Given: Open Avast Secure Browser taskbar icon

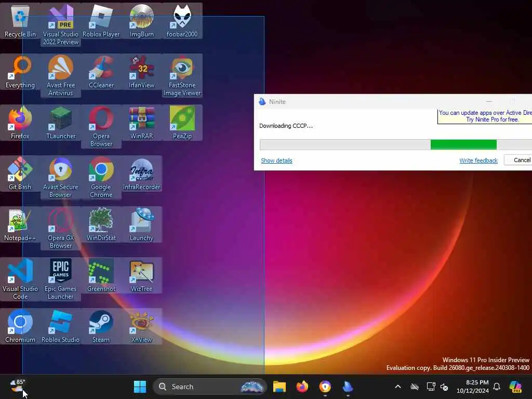Looking at the screenshot, I should pos(325,387).
